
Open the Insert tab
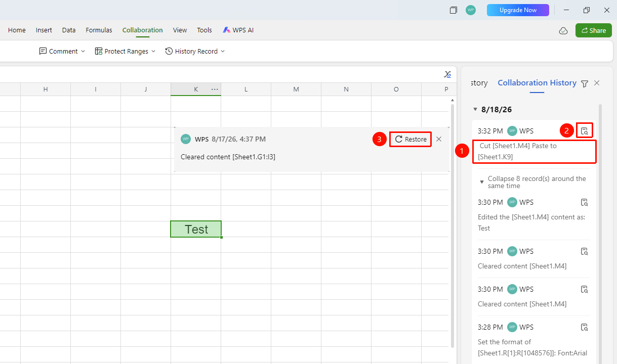pos(44,30)
